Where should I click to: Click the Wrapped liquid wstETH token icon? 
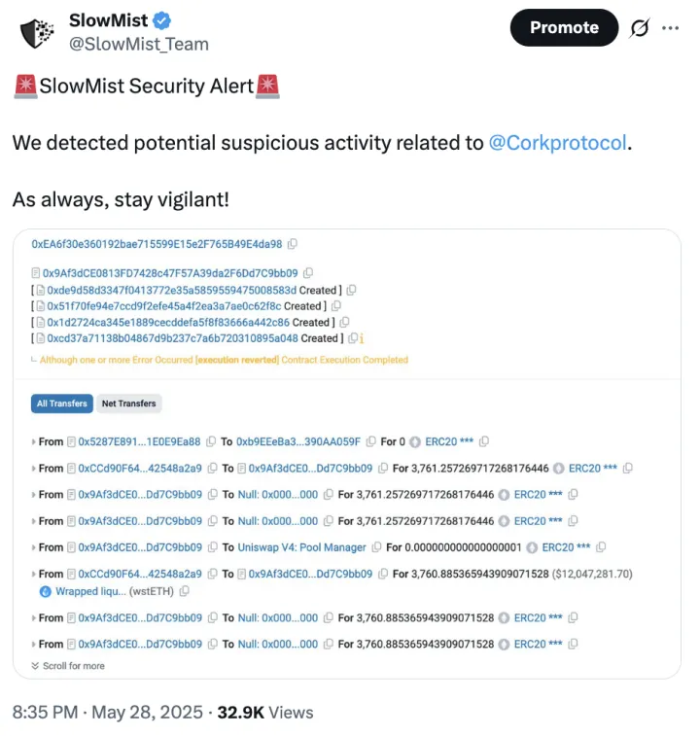tap(45, 591)
